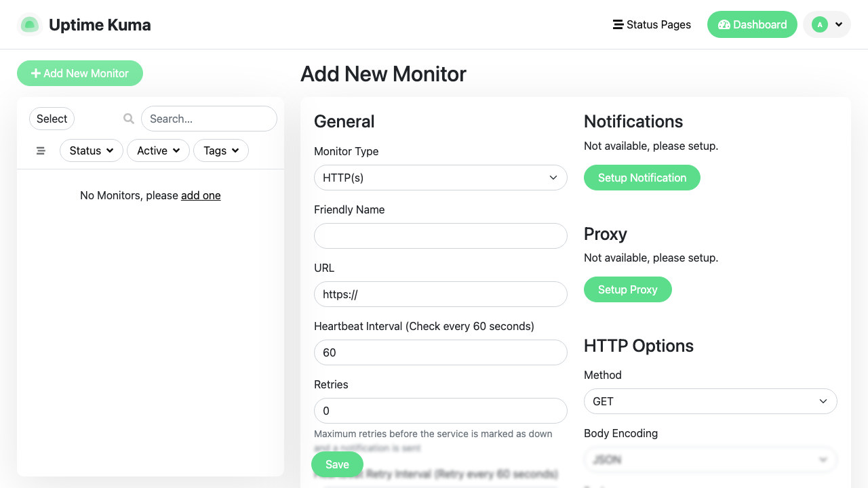Focus the Friendly Name field

point(441,236)
